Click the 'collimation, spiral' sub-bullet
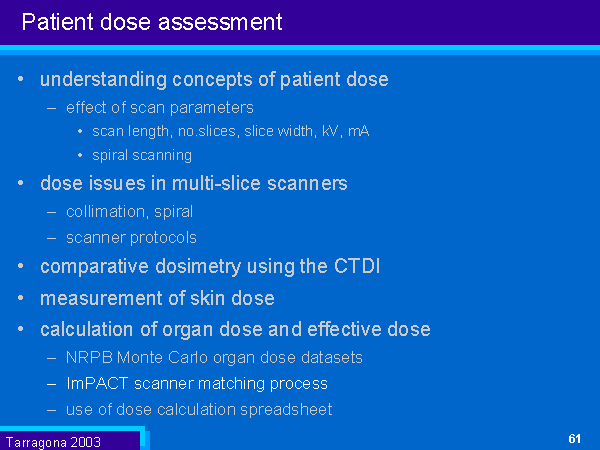 [129, 211]
